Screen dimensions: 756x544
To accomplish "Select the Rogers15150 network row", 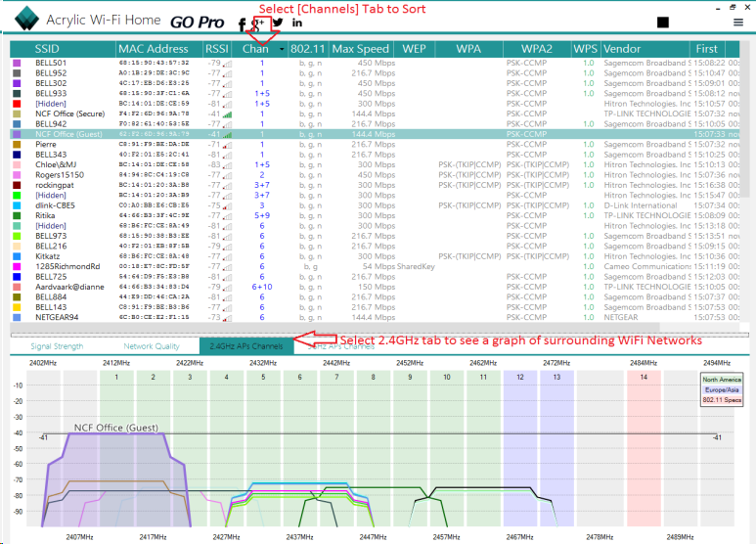I will (375, 175).
